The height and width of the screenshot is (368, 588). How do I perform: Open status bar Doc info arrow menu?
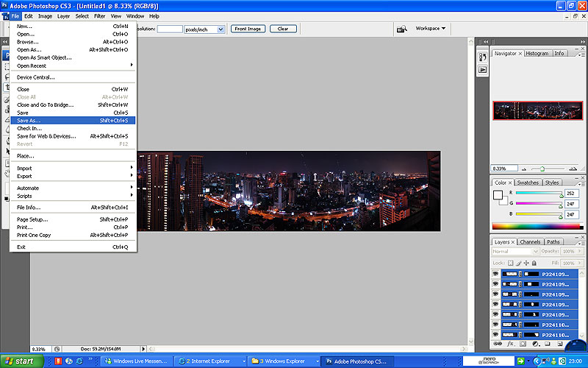click(143, 349)
